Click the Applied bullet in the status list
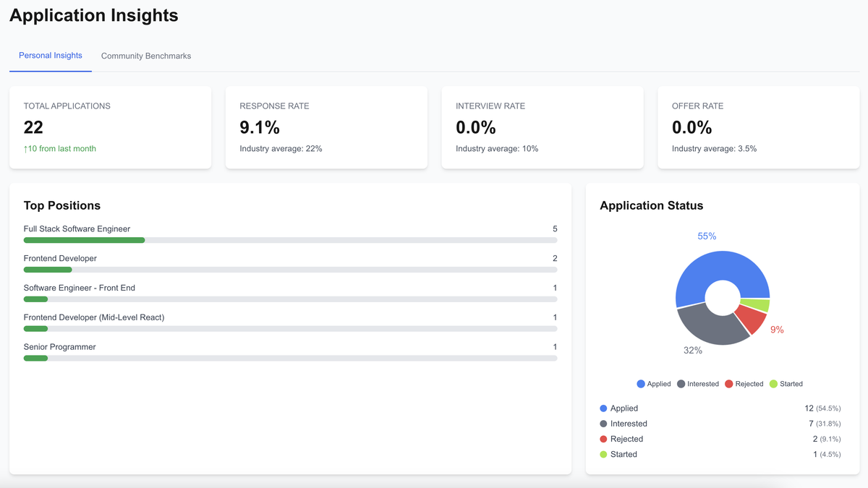Image resolution: width=868 pixels, height=488 pixels. (x=603, y=408)
